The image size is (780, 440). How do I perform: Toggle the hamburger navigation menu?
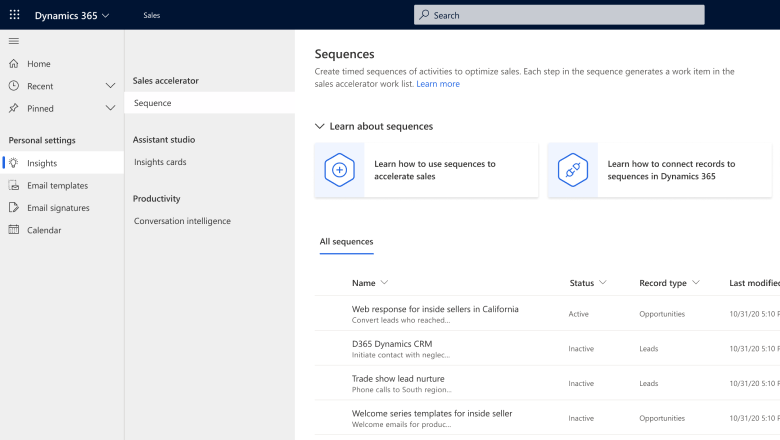coord(14,41)
